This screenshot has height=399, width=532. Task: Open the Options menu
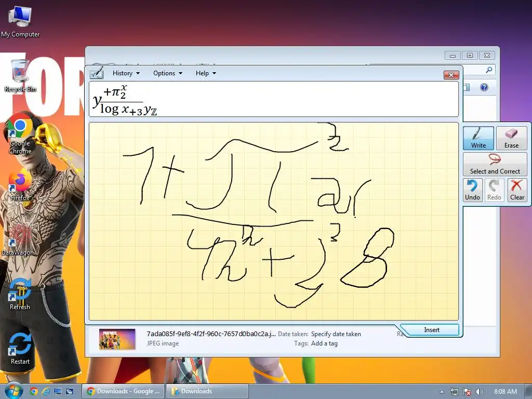pos(168,73)
